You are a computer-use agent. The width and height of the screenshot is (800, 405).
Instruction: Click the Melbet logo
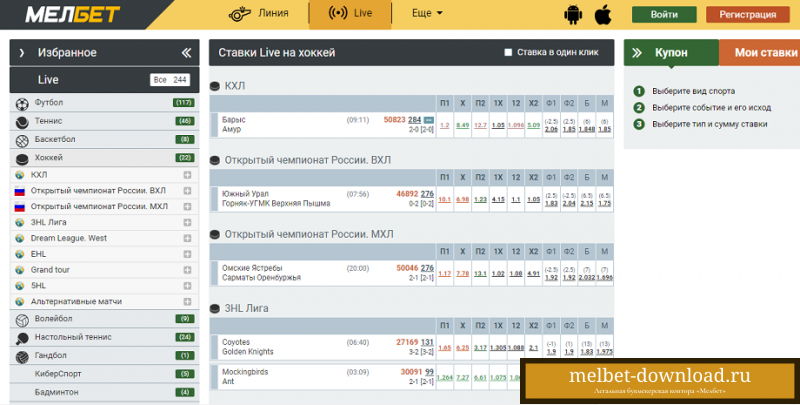(x=73, y=15)
